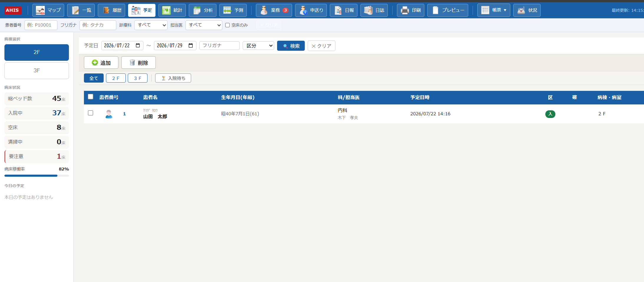Sort by 生年月日(年齢) column header
This screenshot has width=644, height=282.
238,97
